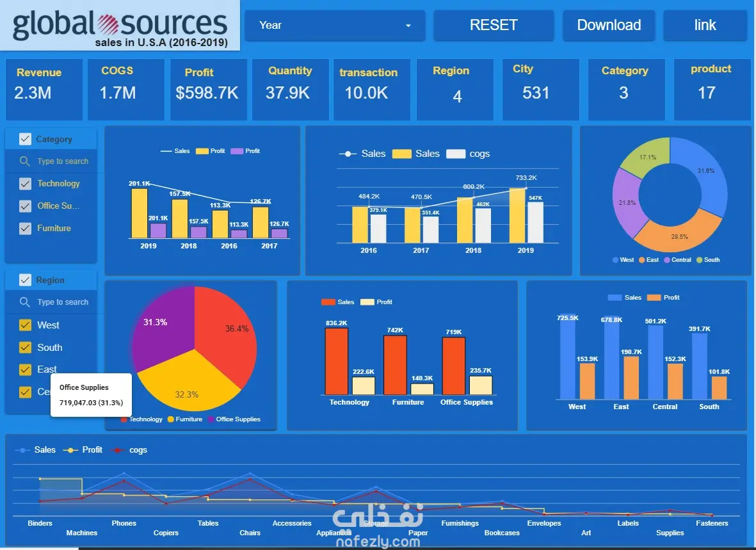Click the cogs legend entry in yearly chart
This screenshot has height=550, width=756.
(468, 154)
